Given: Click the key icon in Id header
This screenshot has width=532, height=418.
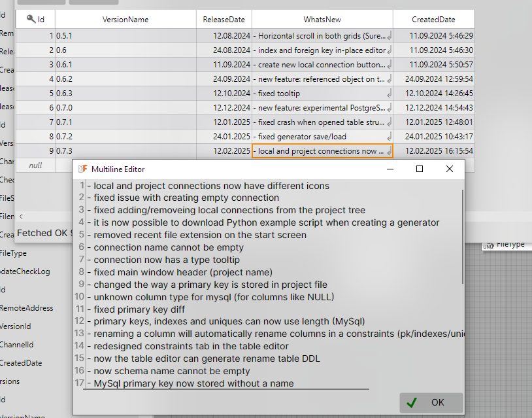Looking at the screenshot, I should tap(31, 19).
